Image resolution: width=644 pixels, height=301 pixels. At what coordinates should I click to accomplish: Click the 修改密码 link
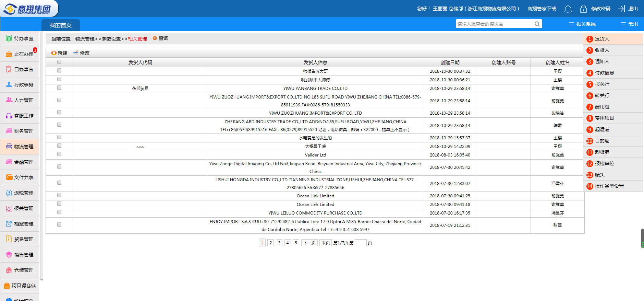(x=600, y=9)
